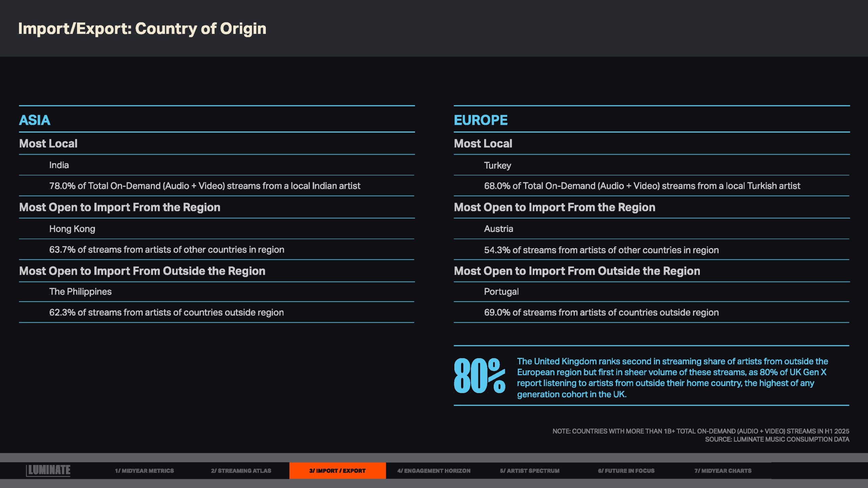Select the Turkey row under Europe
The image size is (868, 488).
pos(497,165)
